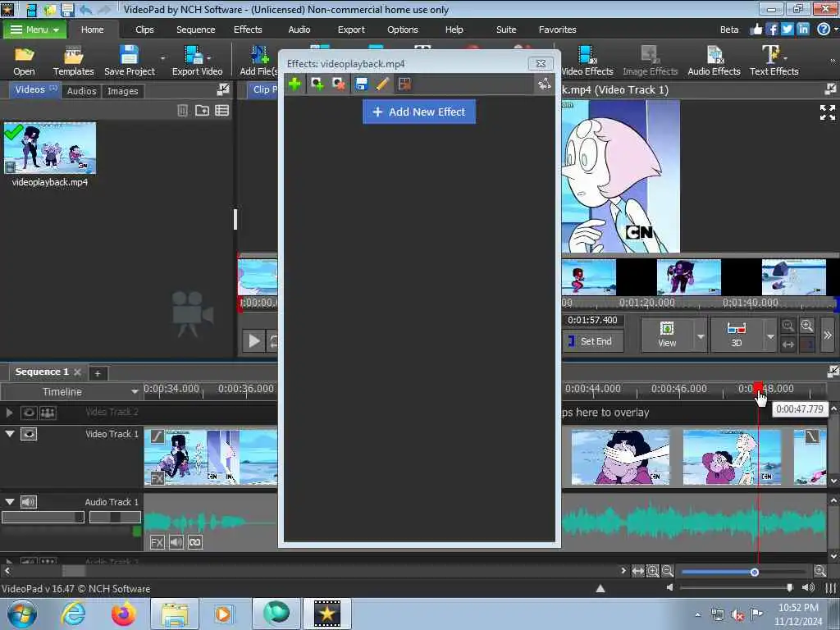Open Internet Explorer from the taskbar

coord(73,614)
